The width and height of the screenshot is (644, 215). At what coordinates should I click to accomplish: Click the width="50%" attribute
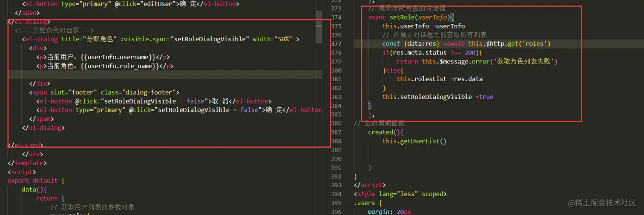[x=272, y=39]
